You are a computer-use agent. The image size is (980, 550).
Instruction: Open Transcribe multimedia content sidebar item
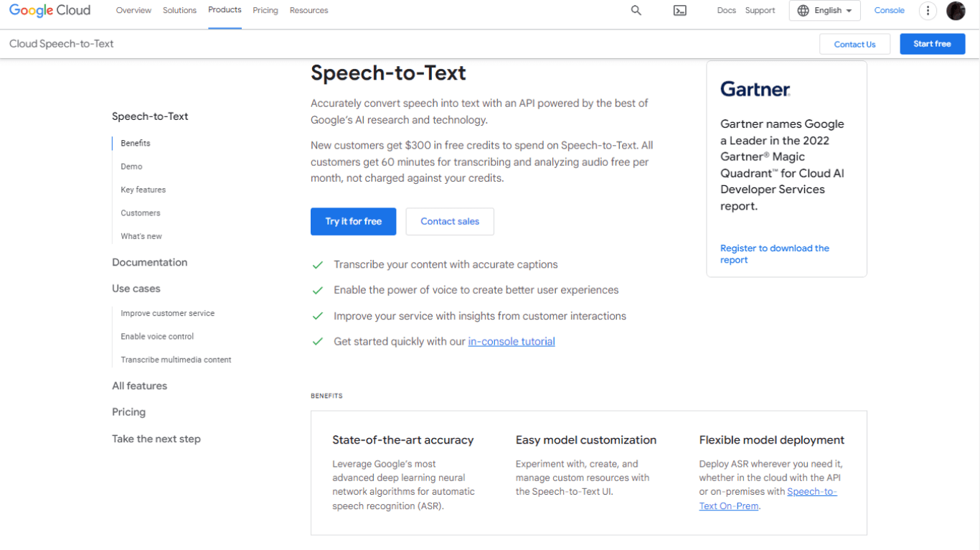[176, 360]
